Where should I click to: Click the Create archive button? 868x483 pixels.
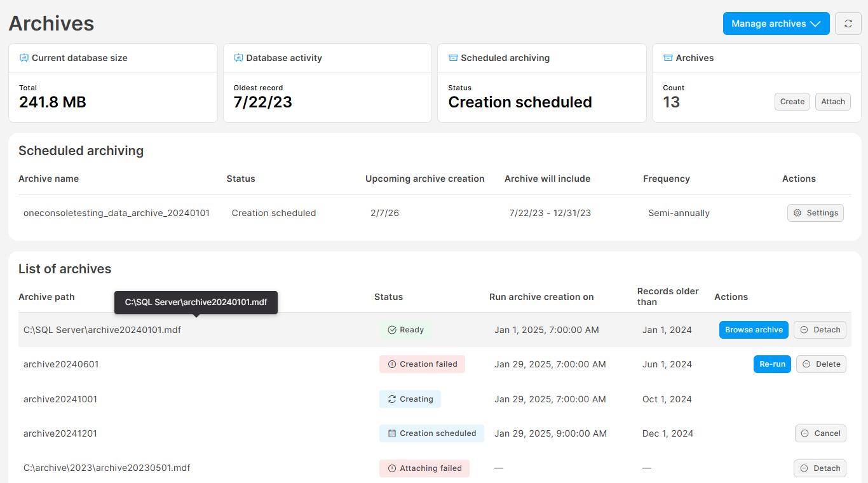(792, 102)
